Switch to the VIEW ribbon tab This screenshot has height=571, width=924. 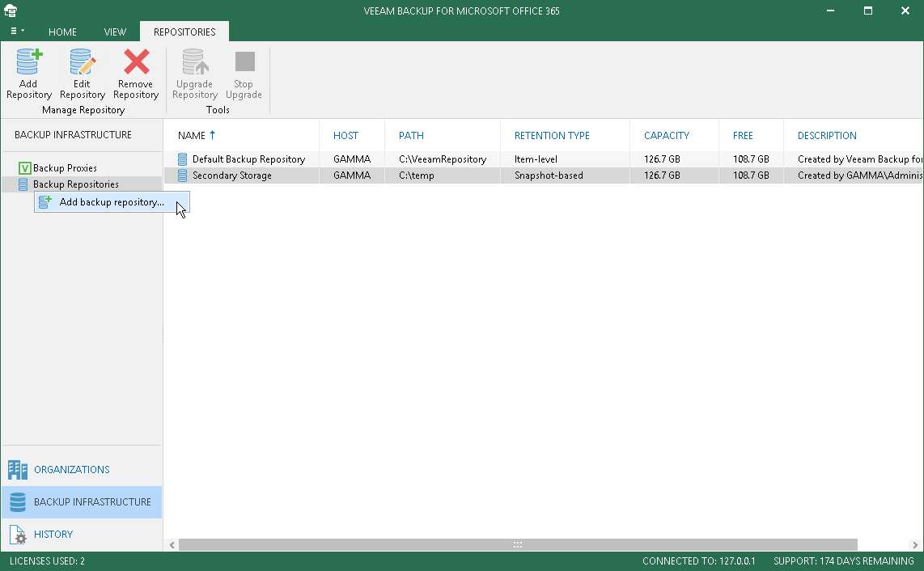pyautogui.click(x=115, y=32)
